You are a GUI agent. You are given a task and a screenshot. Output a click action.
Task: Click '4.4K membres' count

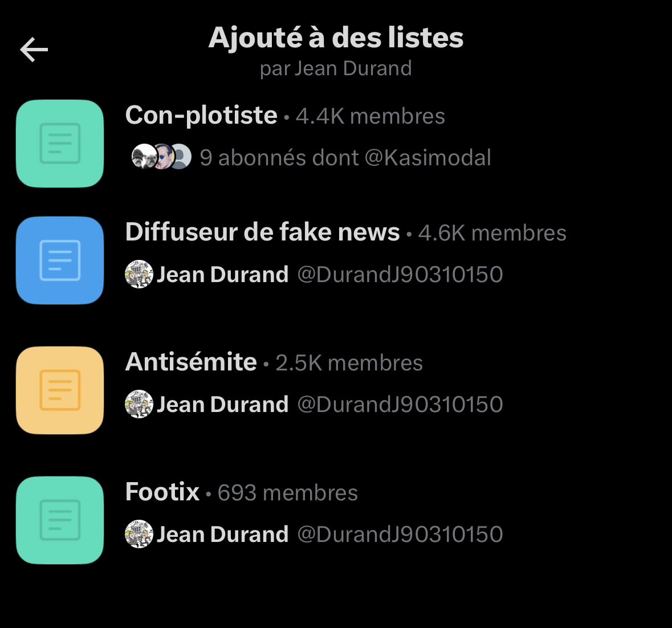pos(370,116)
